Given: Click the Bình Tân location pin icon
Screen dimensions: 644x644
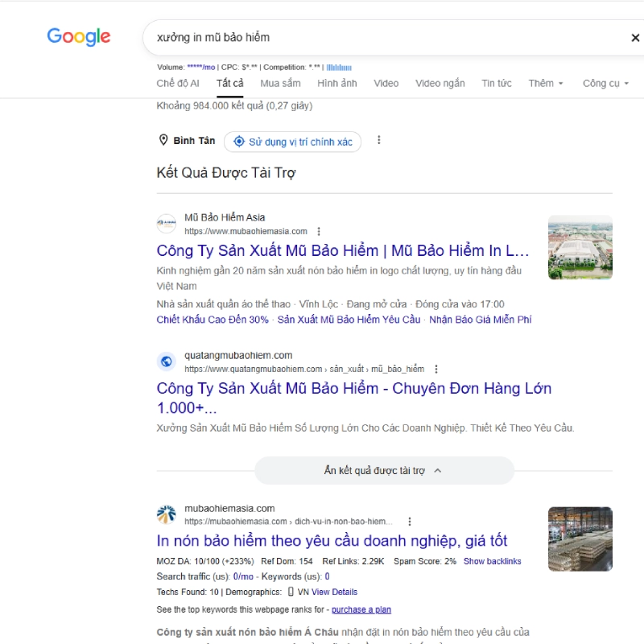Looking at the screenshot, I should (163, 140).
